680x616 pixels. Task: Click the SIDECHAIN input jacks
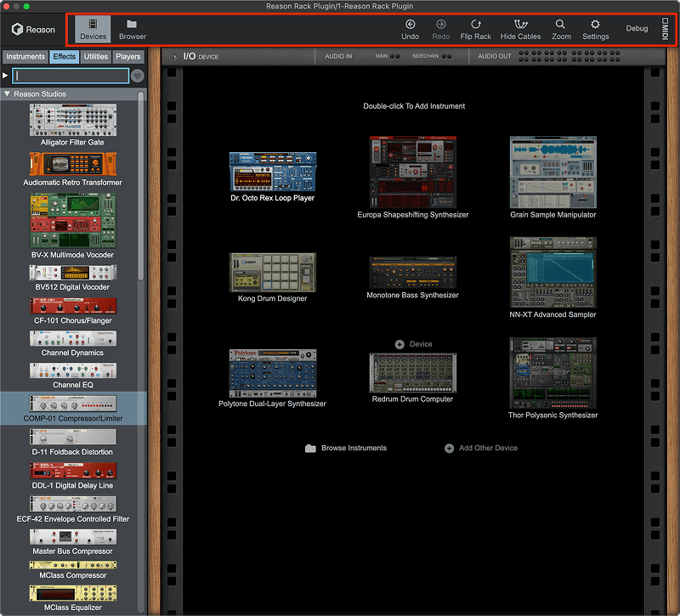(x=447, y=56)
